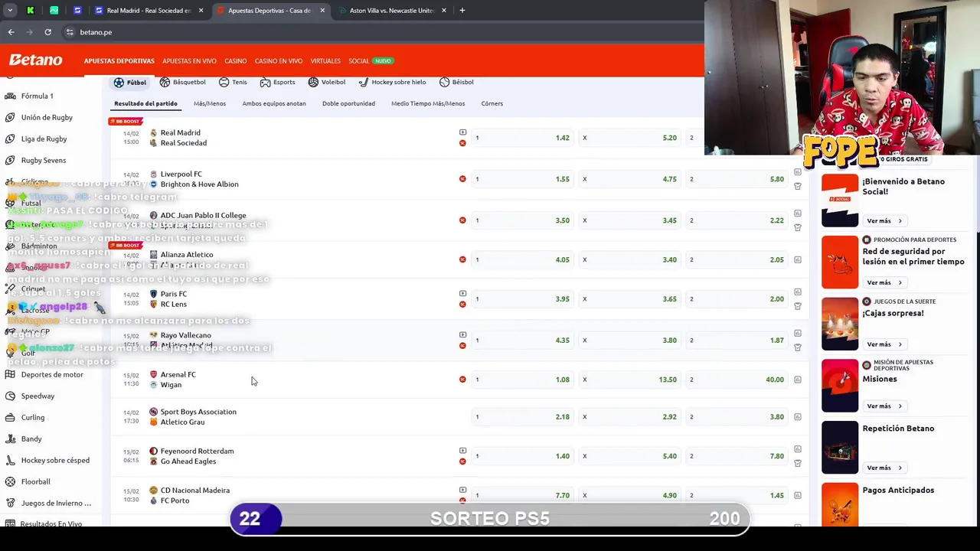The height and width of the screenshot is (551, 980).
Task: Go back in browser history
Action: tap(11, 32)
